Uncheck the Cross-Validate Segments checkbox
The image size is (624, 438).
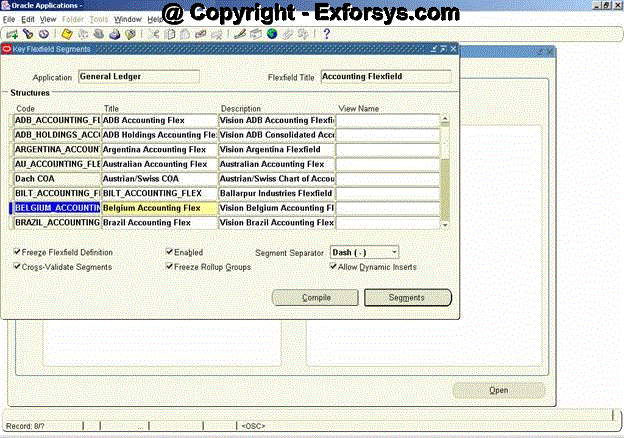tap(18, 267)
